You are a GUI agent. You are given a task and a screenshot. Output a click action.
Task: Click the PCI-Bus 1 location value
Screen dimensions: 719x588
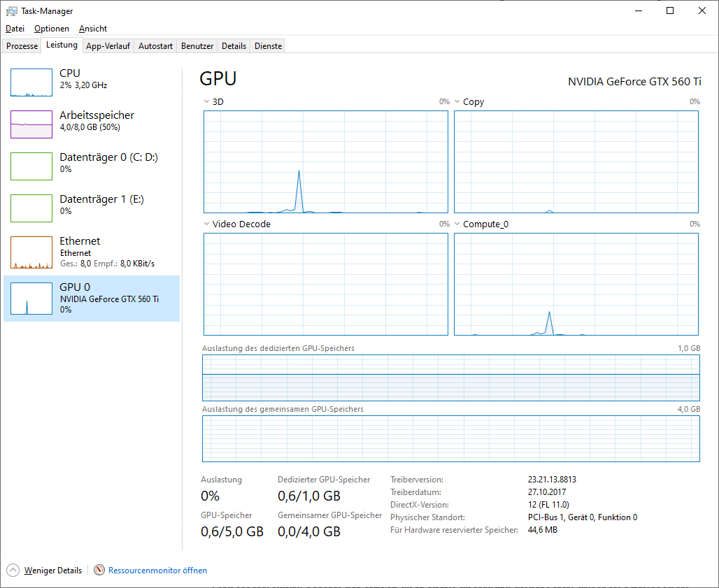click(583, 517)
